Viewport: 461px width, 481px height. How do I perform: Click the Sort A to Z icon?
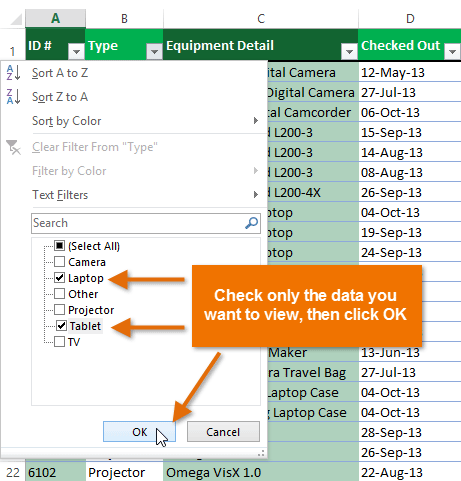pos(13,72)
